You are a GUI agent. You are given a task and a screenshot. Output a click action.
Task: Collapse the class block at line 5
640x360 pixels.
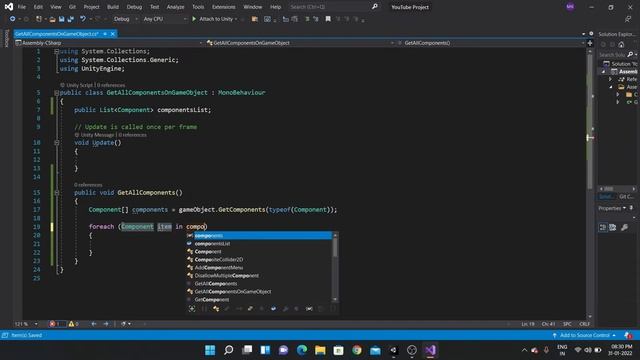pos(57,93)
